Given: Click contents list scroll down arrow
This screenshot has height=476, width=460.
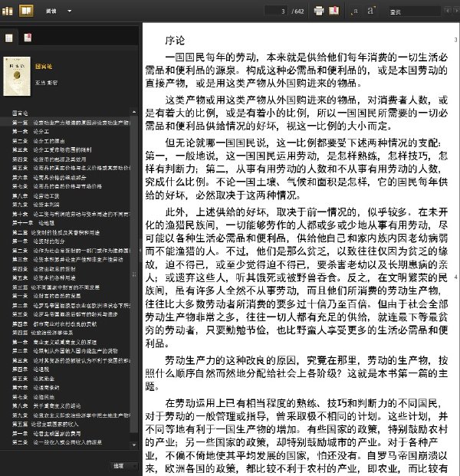Looking at the screenshot, I should click(x=134, y=445).
